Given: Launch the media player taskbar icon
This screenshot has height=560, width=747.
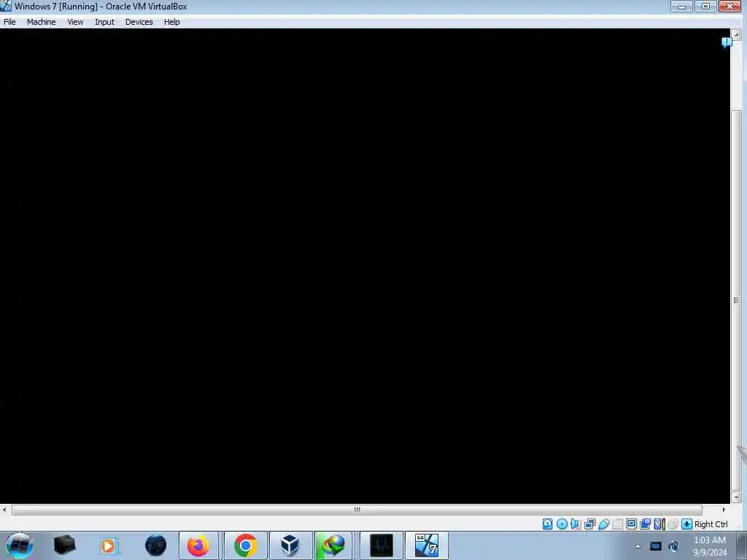Looking at the screenshot, I should point(109,545).
